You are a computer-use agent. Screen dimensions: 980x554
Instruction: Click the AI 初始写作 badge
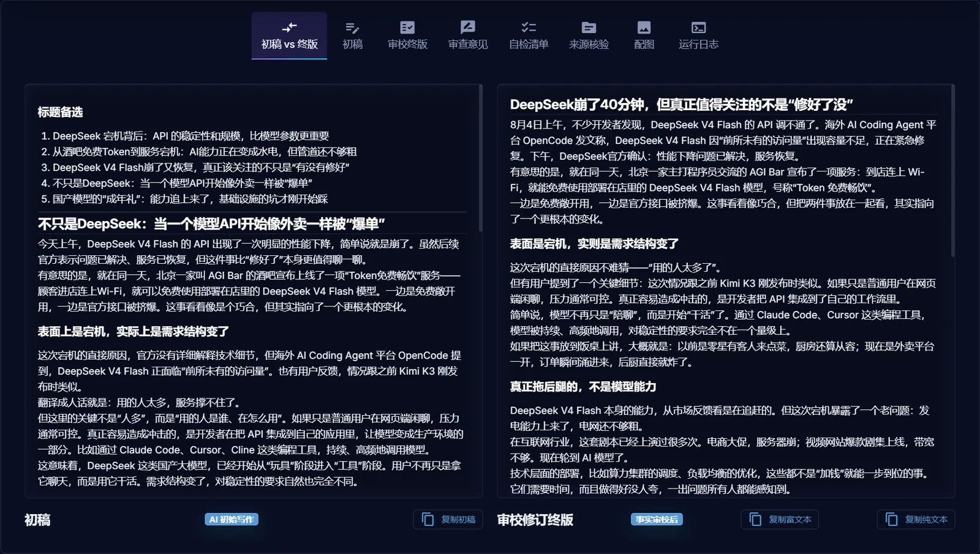[232, 519]
